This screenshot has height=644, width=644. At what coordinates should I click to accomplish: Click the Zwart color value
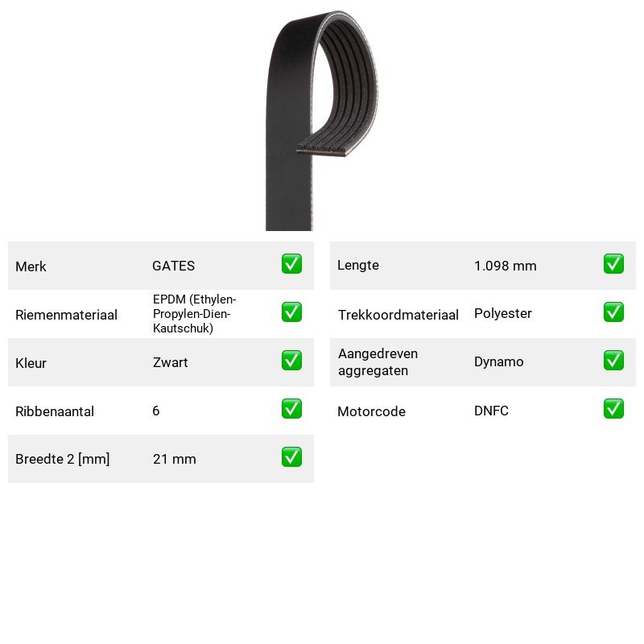[x=170, y=362]
